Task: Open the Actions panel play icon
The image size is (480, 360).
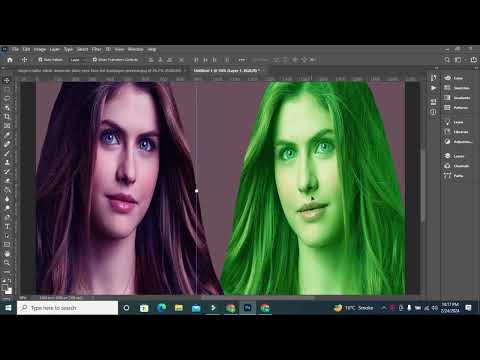Action: (433, 88)
